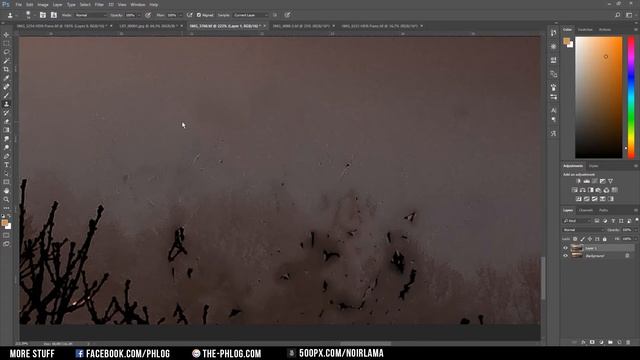Open the Brush Settings panel icon in options bar
640x360 pixels.
pos(42,15)
